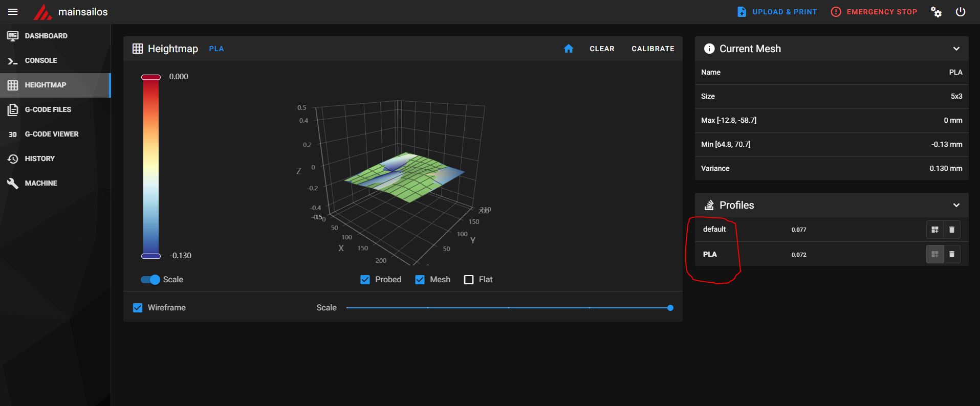Image resolution: width=980 pixels, height=406 pixels.
Task: Collapse the Profiles panel
Action: [x=956, y=205]
